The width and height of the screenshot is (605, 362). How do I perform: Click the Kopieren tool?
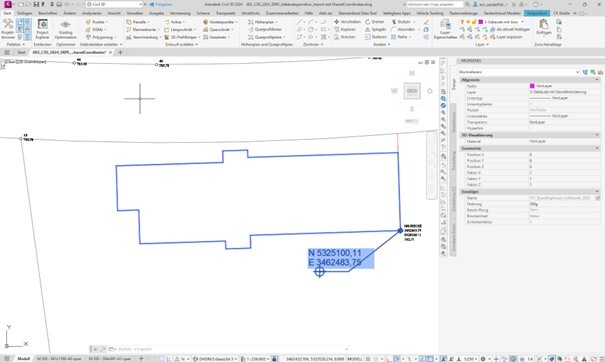(345, 29)
